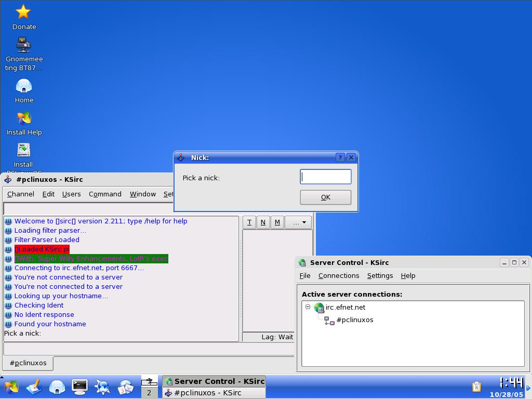Click 'Loading filter parser…' log line

point(50,230)
